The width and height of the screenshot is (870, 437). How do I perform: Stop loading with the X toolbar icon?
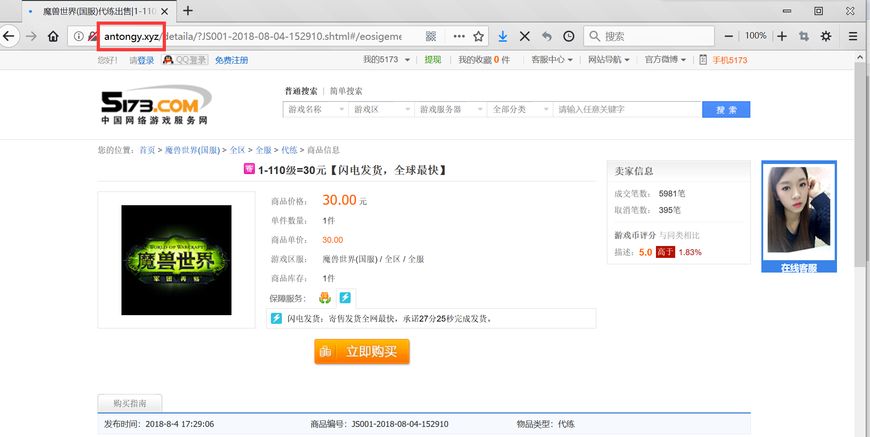[524, 36]
